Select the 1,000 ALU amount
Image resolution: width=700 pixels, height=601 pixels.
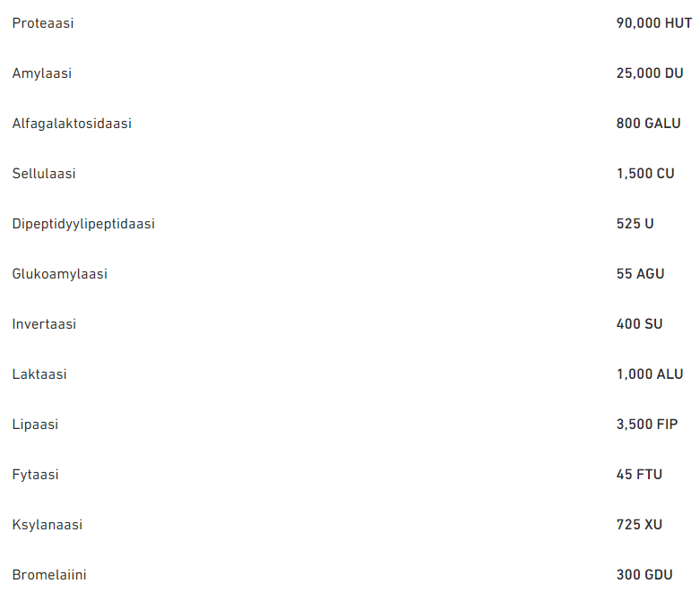[650, 374]
